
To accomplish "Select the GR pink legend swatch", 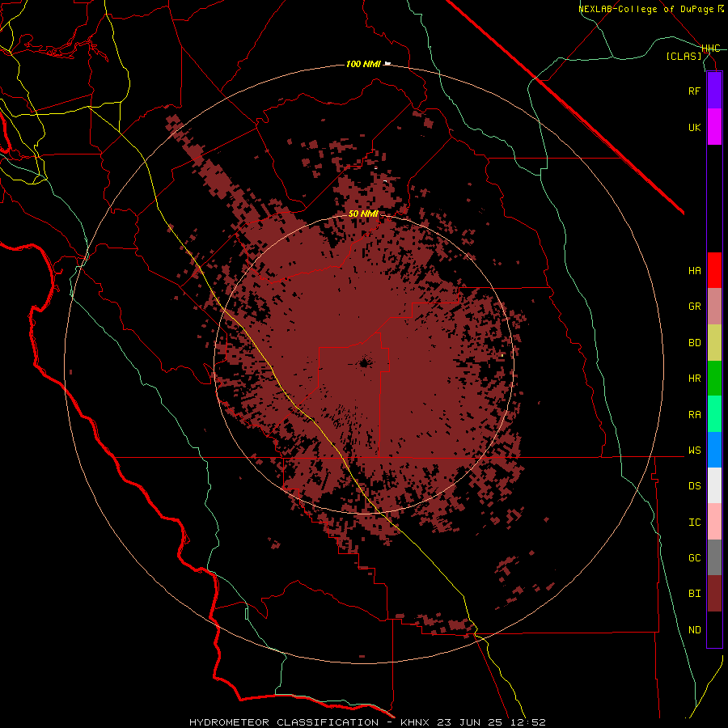I will [x=714, y=307].
